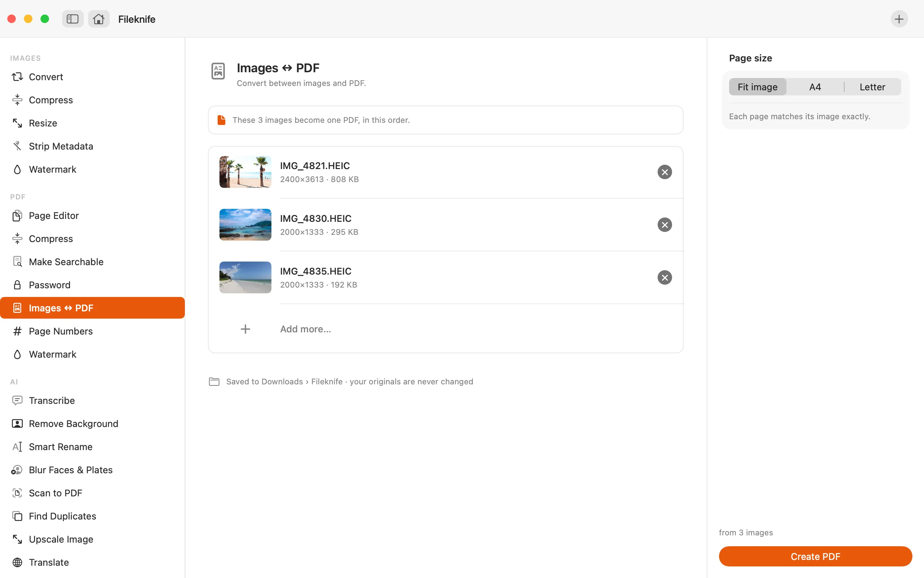This screenshot has width=924, height=578.
Task: Click the Create PDF button
Action: pyautogui.click(x=815, y=556)
